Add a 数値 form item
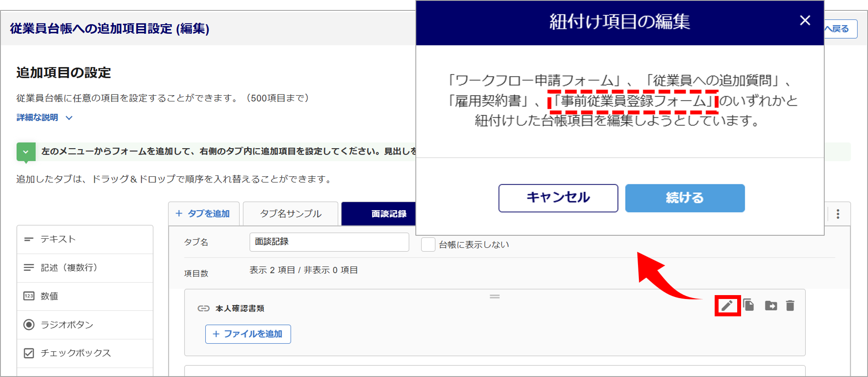Image resolution: width=868 pixels, height=377 pixels. tap(85, 296)
